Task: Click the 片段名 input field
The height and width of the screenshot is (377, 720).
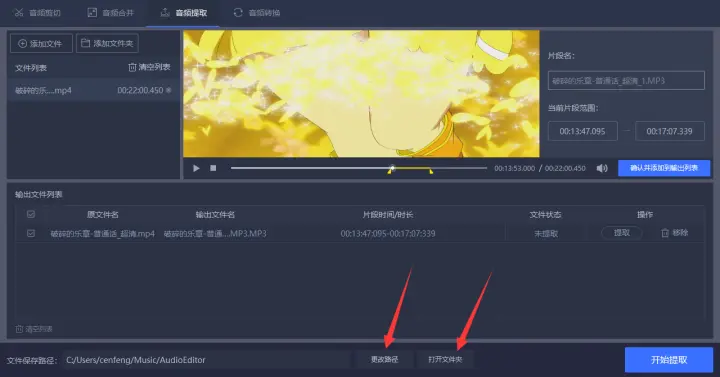Action: coord(626,80)
